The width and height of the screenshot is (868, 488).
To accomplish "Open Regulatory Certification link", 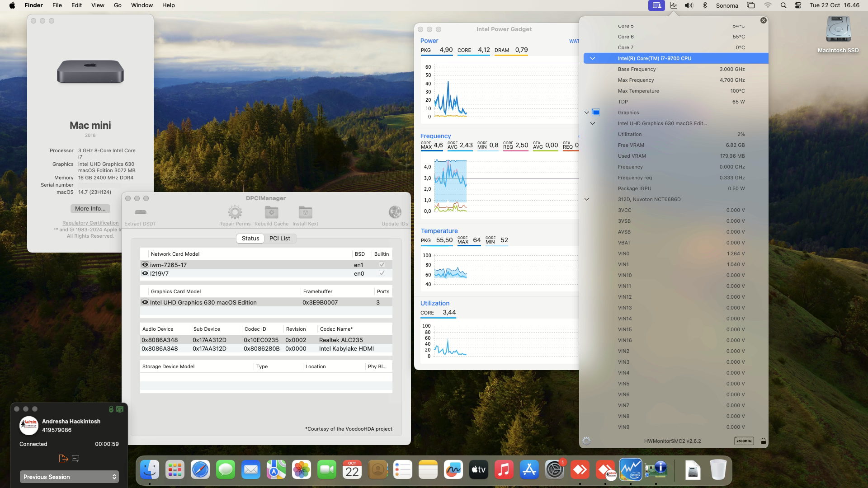I will [x=90, y=223].
